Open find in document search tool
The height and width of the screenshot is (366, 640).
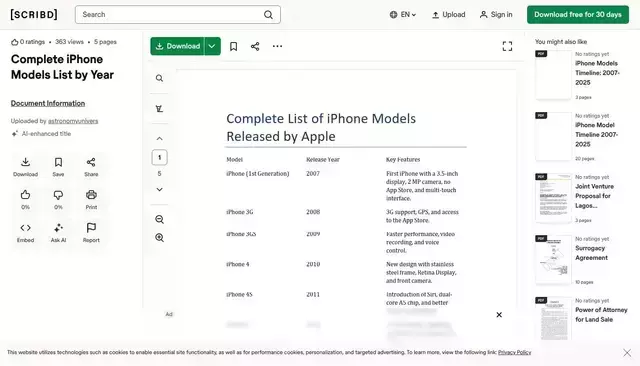coord(159,78)
